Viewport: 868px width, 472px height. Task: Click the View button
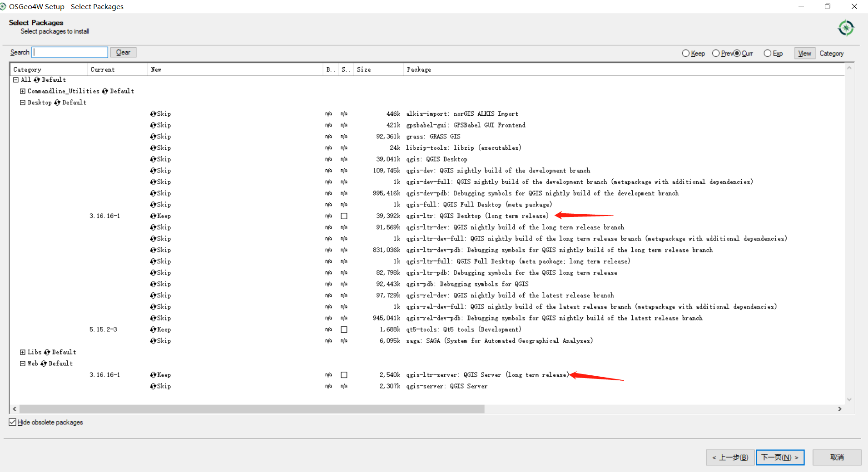pos(804,54)
